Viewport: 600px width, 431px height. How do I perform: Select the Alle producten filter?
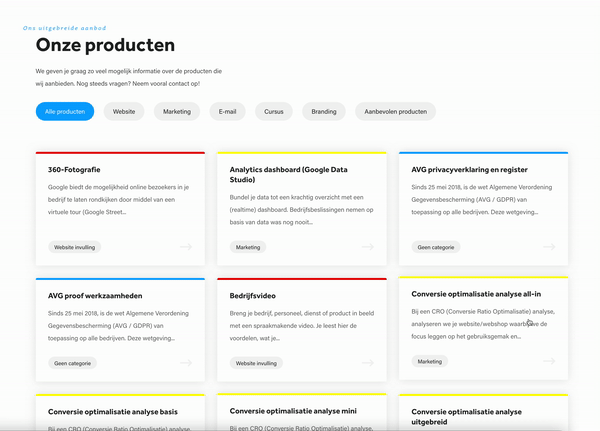coord(65,112)
